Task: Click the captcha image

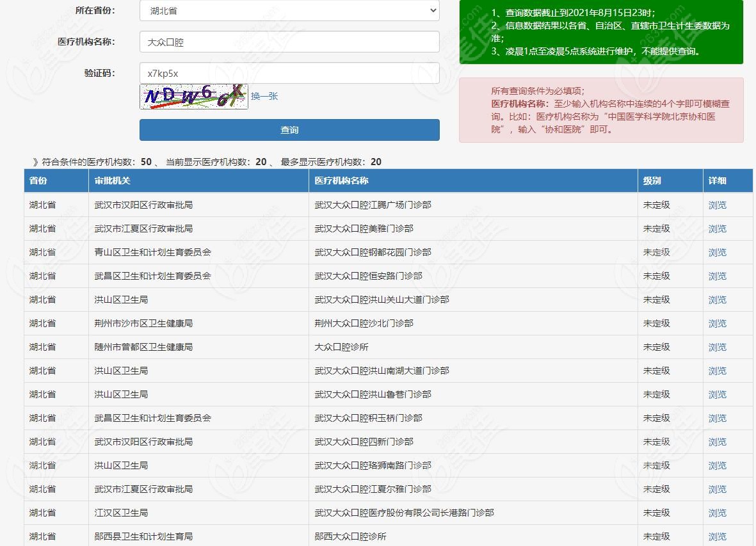Action: pyautogui.click(x=194, y=97)
